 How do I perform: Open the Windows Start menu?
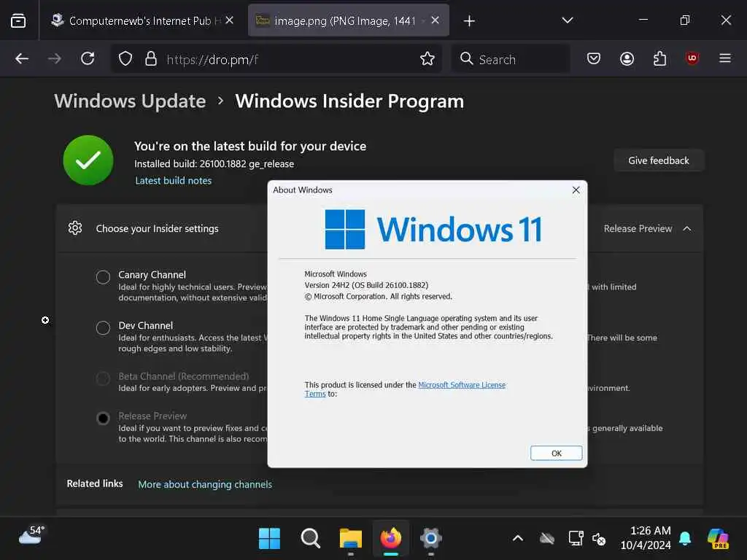(x=269, y=538)
